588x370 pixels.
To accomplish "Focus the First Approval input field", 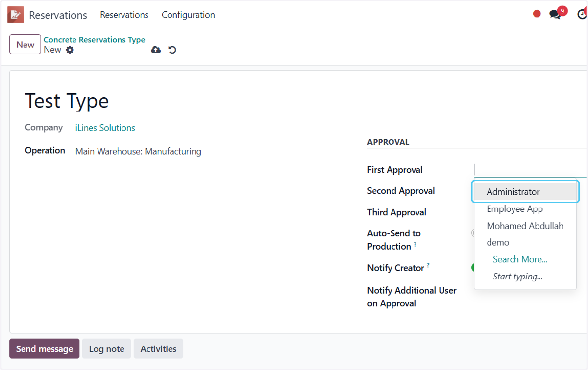I will [530, 170].
